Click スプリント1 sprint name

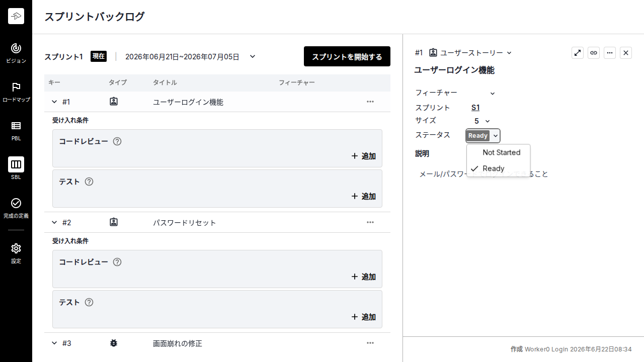coord(63,57)
